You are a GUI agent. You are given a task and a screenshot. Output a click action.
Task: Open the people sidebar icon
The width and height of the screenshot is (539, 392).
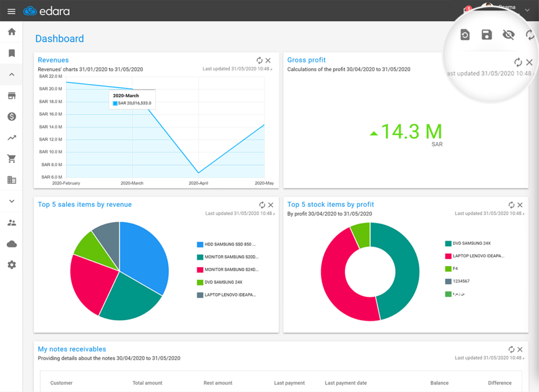pyautogui.click(x=12, y=223)
